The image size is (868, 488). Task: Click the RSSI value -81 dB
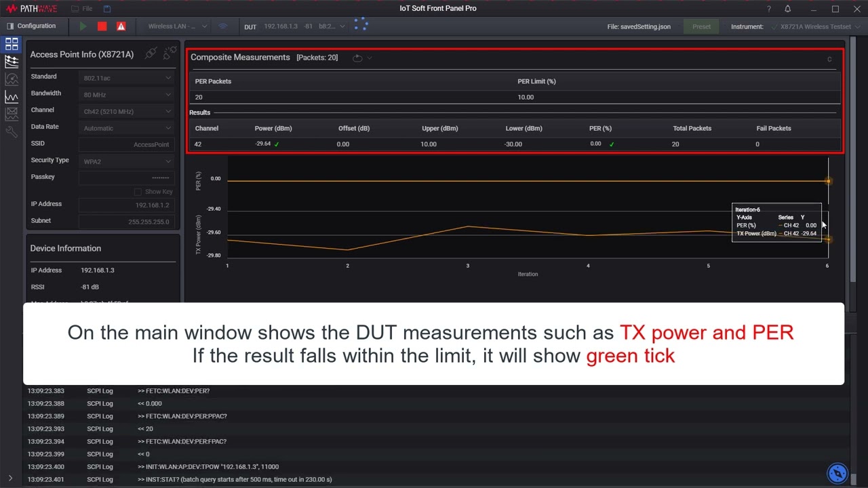tap(91, 287)
